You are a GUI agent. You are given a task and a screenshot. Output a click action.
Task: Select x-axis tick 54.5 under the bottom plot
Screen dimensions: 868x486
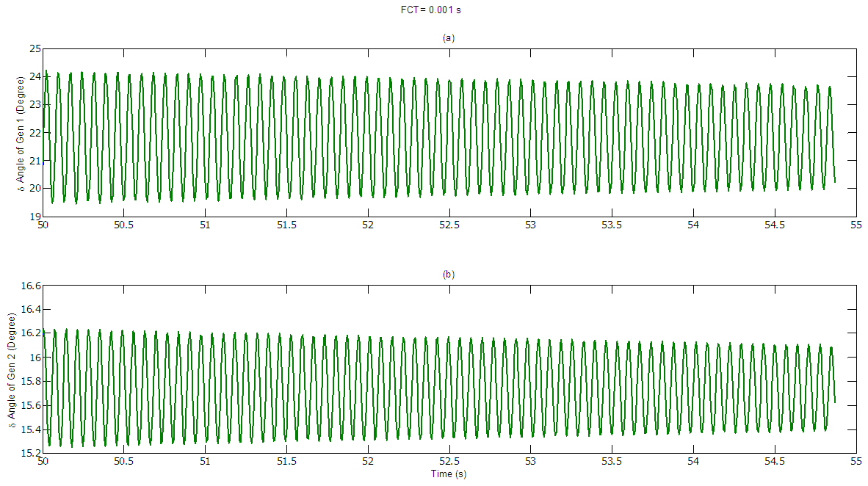(x=773, y=463)
